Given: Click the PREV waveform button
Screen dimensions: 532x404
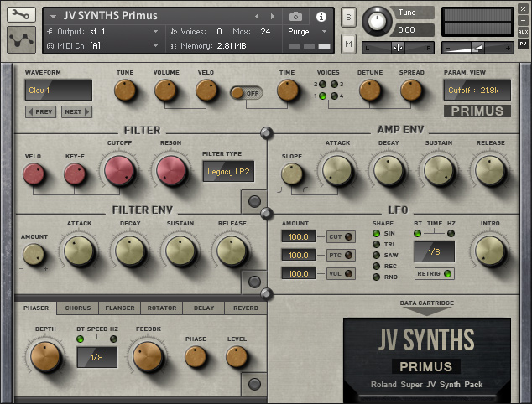Looking at the screenshot, I should click(x=40, y=111).
